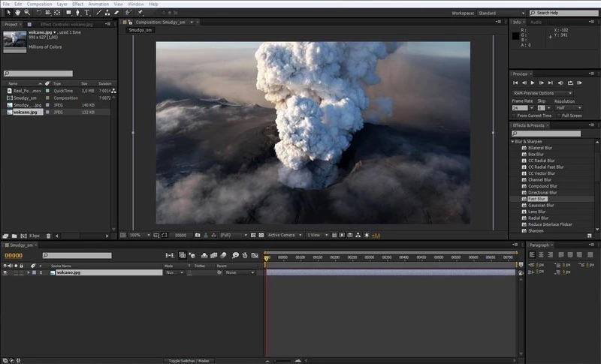Enable Motion Blur switch in timeline header

(224, 255)
